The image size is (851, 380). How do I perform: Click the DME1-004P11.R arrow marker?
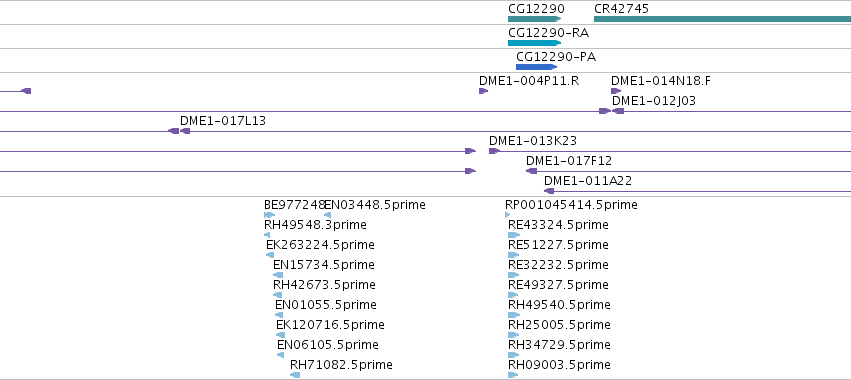pyautogui.click(x=484, y=91)
